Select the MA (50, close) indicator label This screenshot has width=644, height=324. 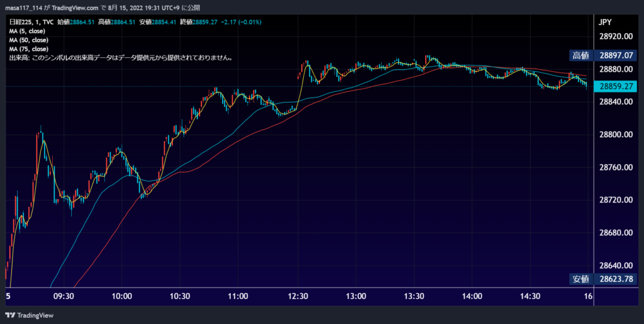coord(29,40)
